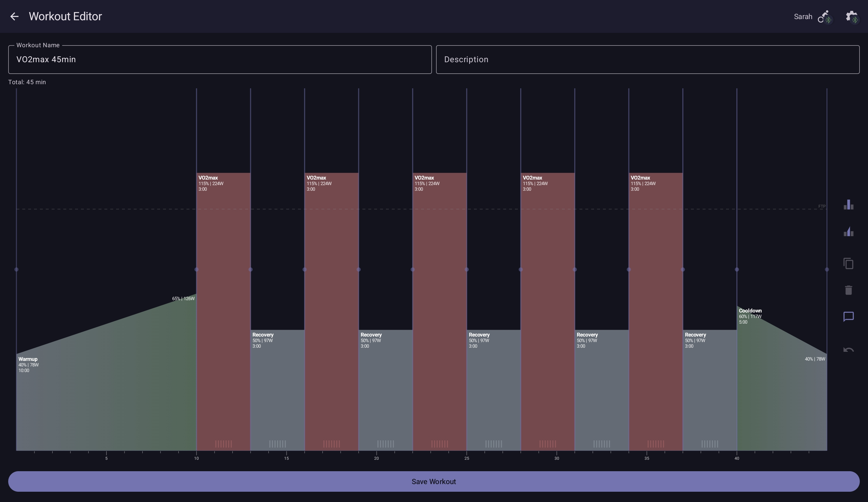868x502 pixels.
Task: Click the handle dot at minute 28 boundary
Action: (x=521, y=269)
